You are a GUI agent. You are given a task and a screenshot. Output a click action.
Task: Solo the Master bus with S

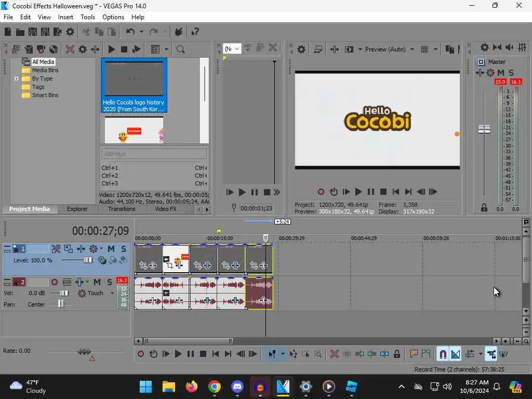511,73
